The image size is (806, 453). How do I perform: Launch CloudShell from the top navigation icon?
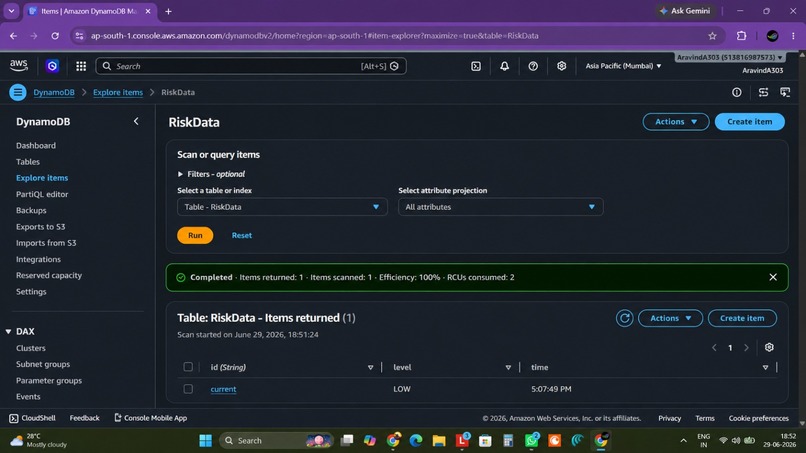[476, 66]
